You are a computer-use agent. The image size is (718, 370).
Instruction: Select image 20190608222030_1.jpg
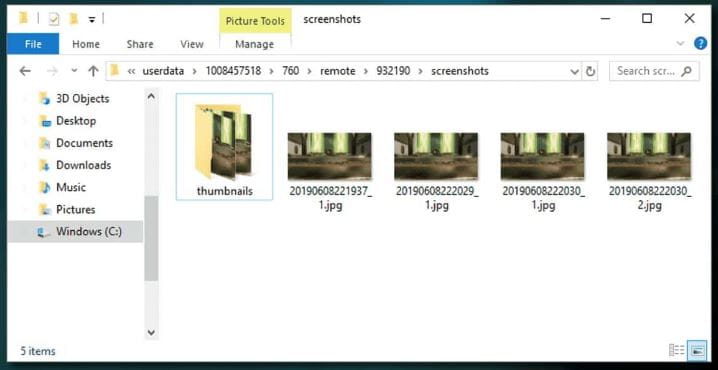click(x=543, y=171)
